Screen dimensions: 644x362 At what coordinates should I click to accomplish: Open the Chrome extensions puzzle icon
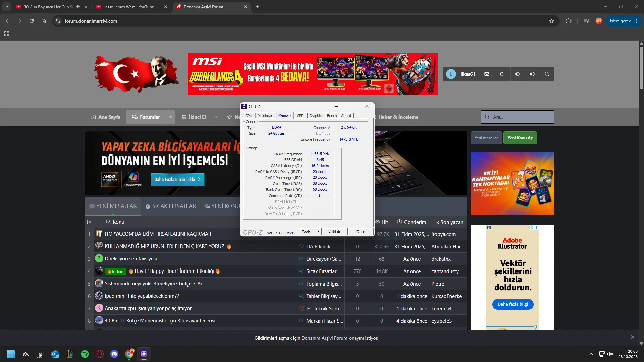point(569,21)
